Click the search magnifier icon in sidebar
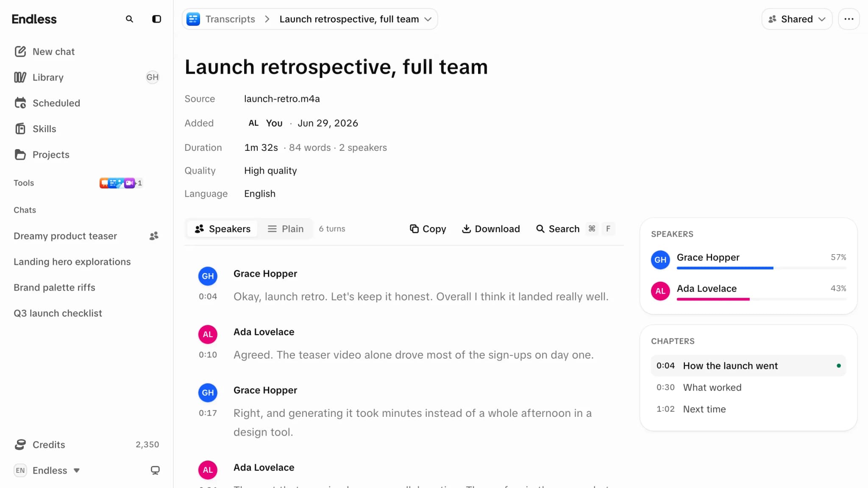Image resolution: width=868 pixels, height=488 pixels. pyautogui.click(x=129, y=19)
